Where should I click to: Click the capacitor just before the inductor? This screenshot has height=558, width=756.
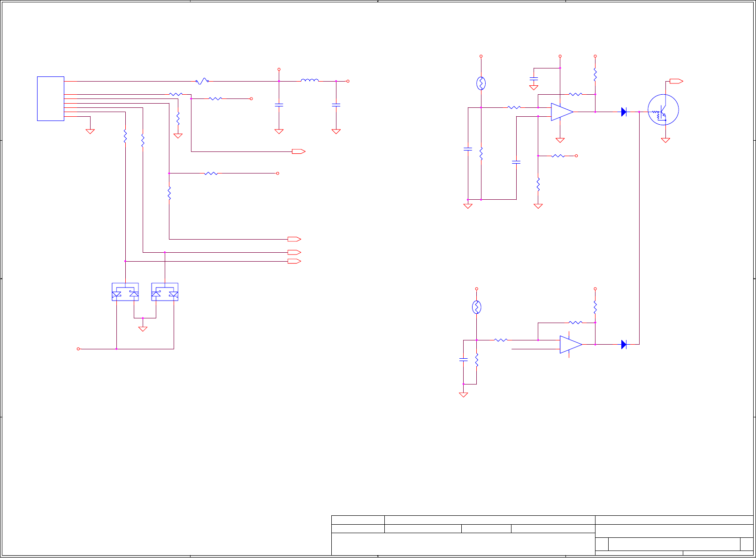click(279, 106)
